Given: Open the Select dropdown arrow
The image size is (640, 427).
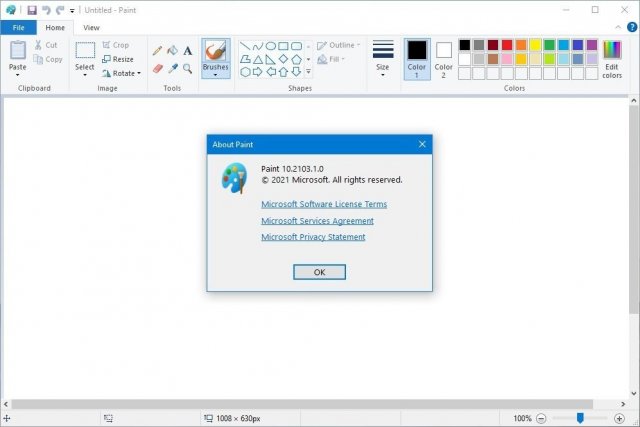Looking at the screenshot, I should [85, 76].
